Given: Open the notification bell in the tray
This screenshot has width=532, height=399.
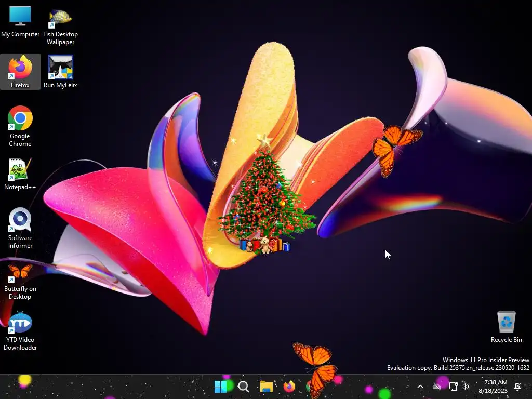Looking at the screenshot, I should coord(518,387).
